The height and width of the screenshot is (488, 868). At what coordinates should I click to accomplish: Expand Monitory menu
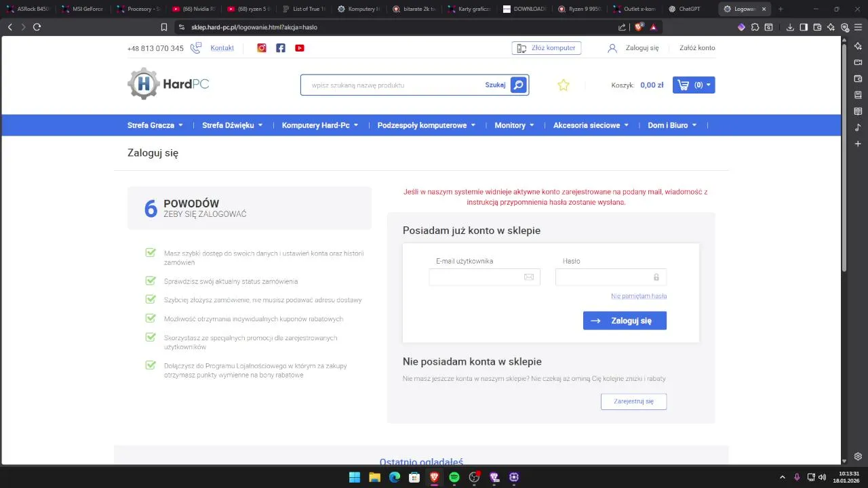click(515, 125)
